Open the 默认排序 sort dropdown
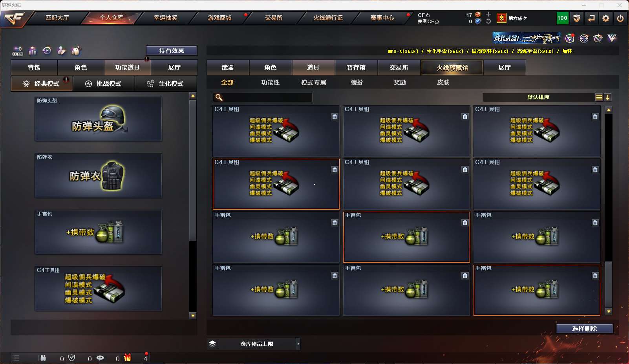Viewport: 629px width, 364px height. [538, 97]
